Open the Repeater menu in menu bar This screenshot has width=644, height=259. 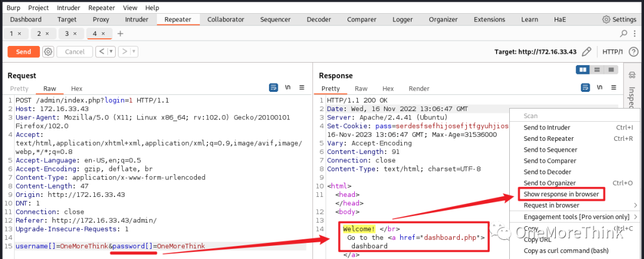(102, 8)
